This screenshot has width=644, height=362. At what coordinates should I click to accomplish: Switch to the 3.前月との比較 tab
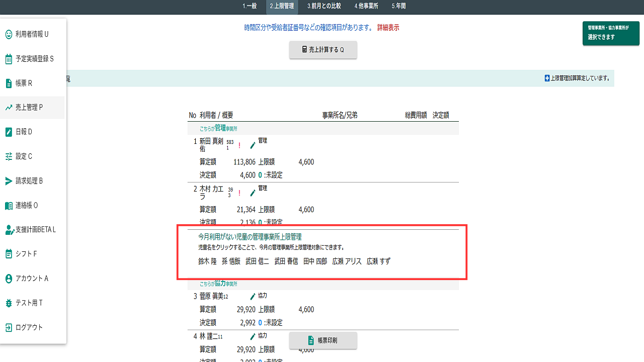coord(324,6)
